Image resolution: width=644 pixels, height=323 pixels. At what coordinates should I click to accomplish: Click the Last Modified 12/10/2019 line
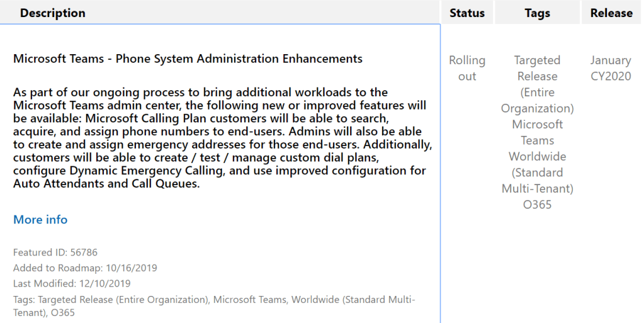72,283
